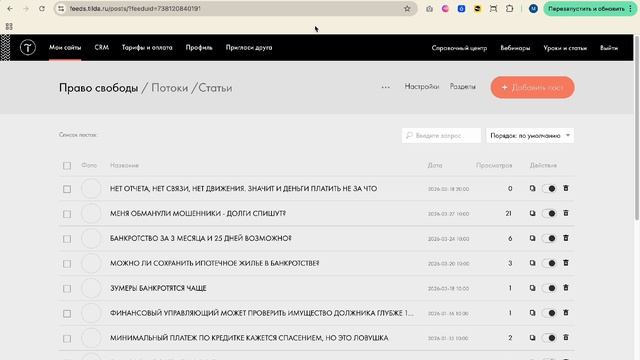Open the 'Мои сайты' menu item
The image size is (640, 360).
(x=65, y=47)
